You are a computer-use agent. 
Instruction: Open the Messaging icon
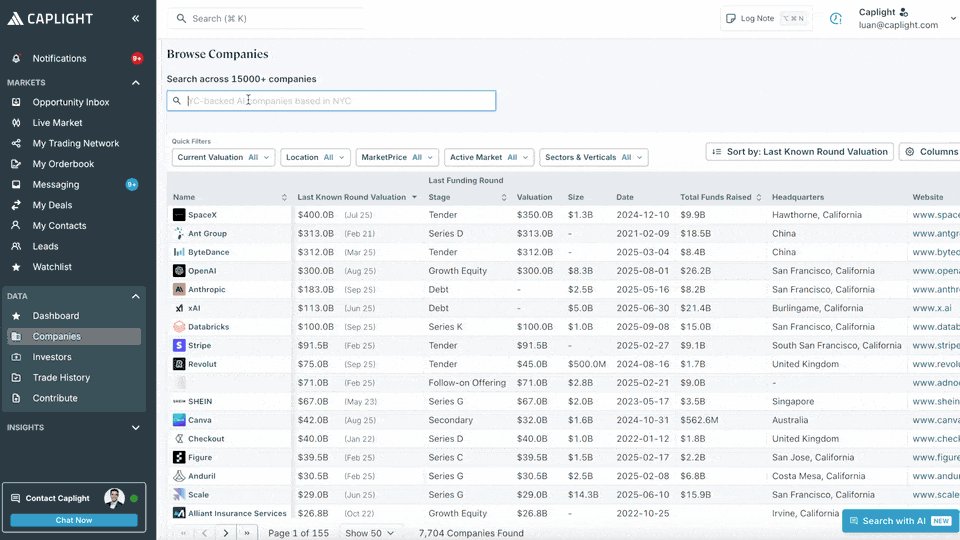17,184
